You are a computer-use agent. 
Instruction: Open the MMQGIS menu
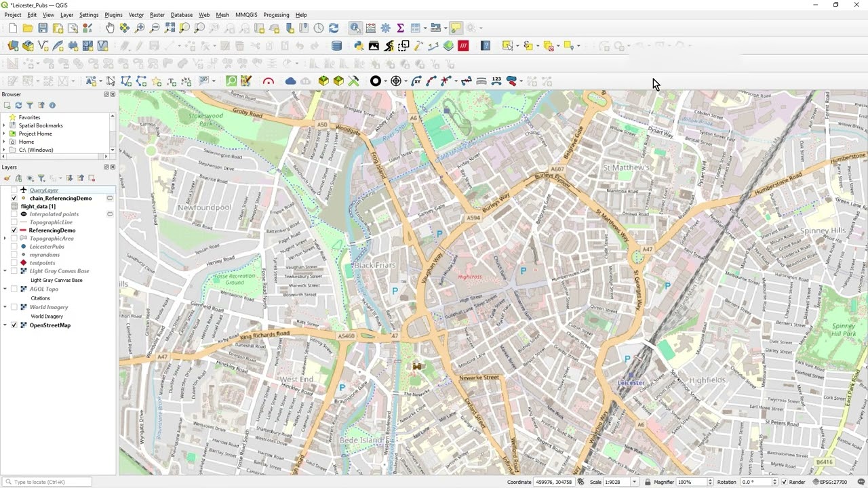point(246,15)
